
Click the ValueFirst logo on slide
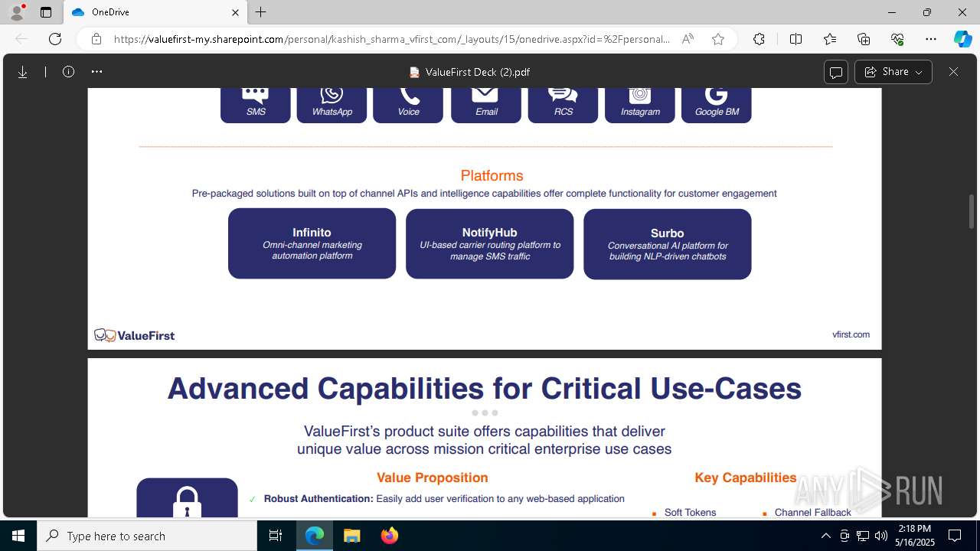pyautogui.click(x=135, y=335)
